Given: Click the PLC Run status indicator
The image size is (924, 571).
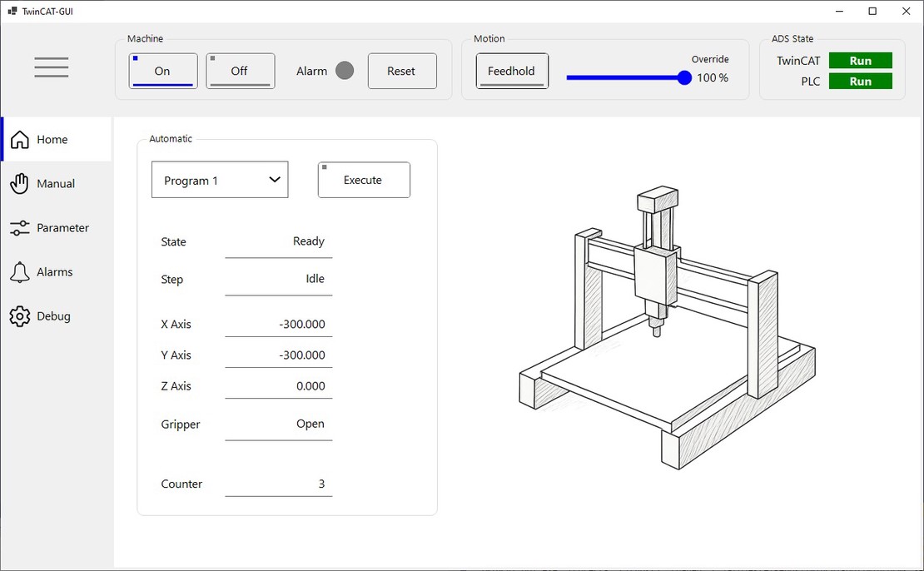Looking at the screenshot, I should click(x=861, y=82).
